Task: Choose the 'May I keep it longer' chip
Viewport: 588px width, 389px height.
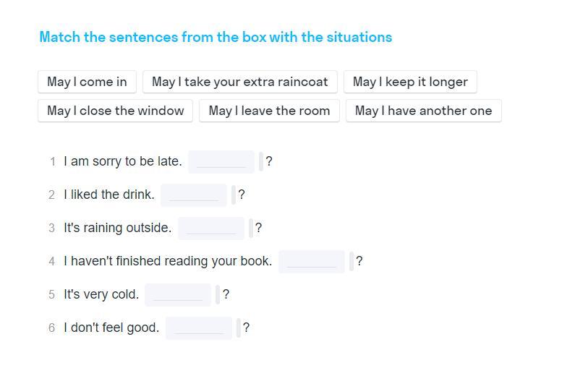Action: pyautogui.click(x=410, y=82)
